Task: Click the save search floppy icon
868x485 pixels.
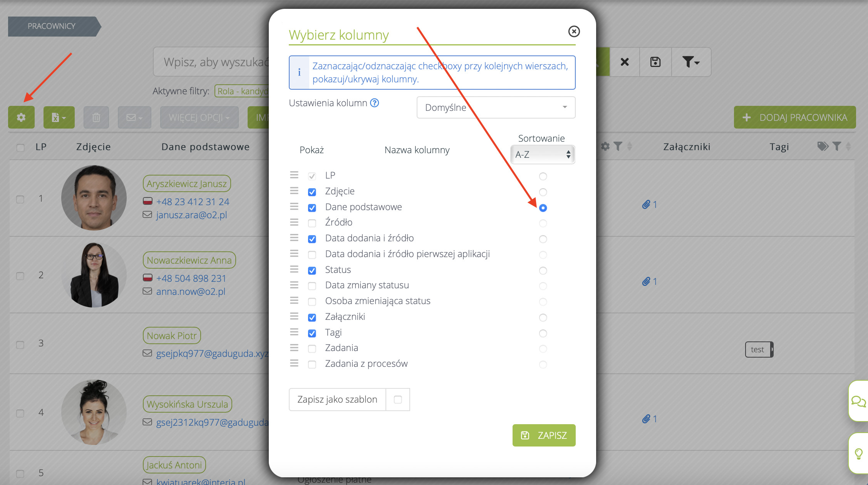Action: [655, 62]
